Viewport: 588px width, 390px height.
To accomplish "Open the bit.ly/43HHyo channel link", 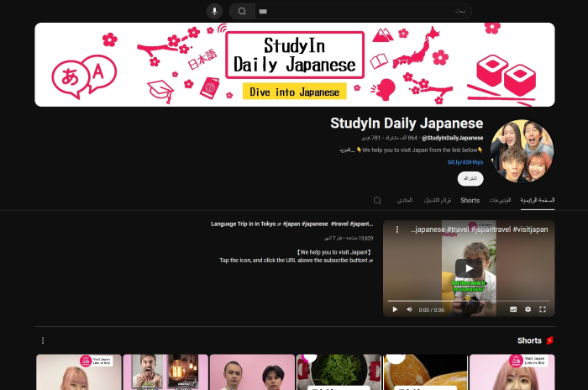I will (465, 161).
